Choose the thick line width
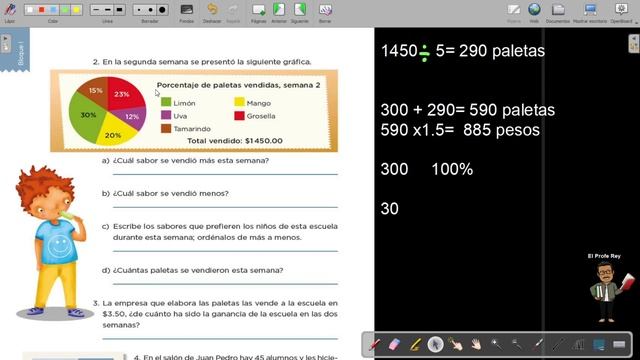640x360 pixels. (x=119, y=10)
